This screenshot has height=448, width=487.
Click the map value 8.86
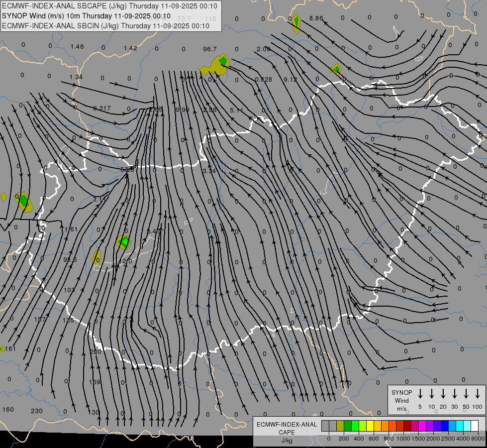coord(316,18)
